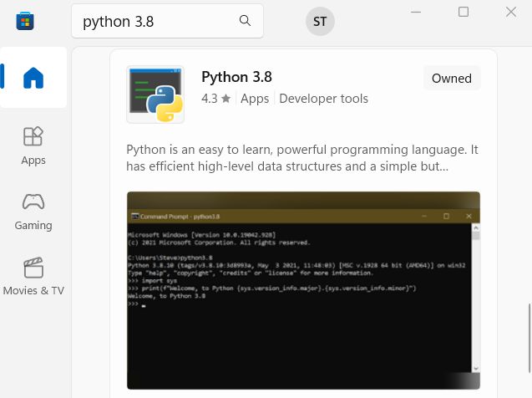Click the Developer tools category label

pyautogui.click(x=323, y=99)
